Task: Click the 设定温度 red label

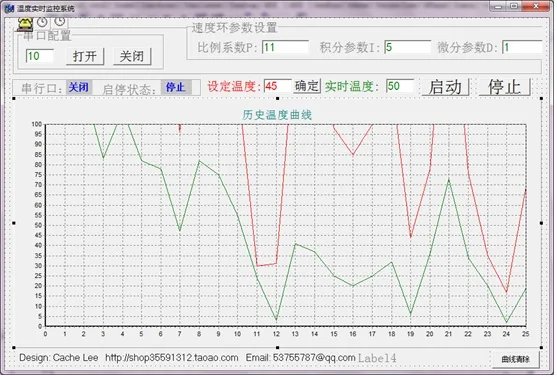Action: [x=234, y=86]
